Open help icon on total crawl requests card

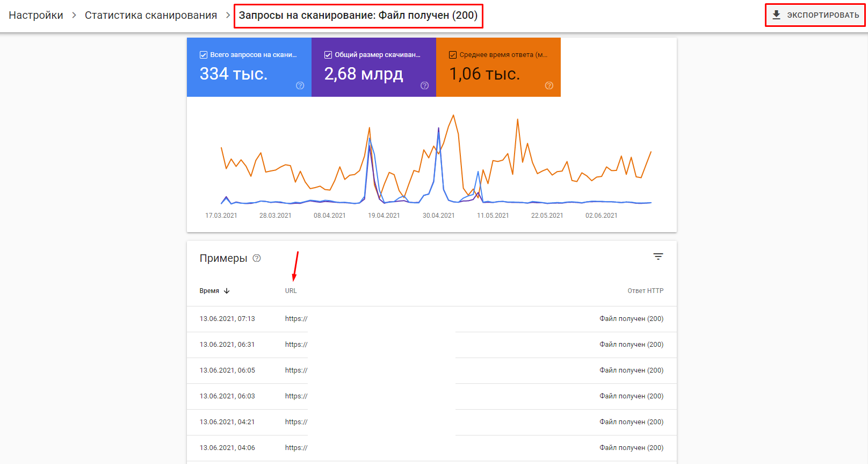(x=300, y=85)
